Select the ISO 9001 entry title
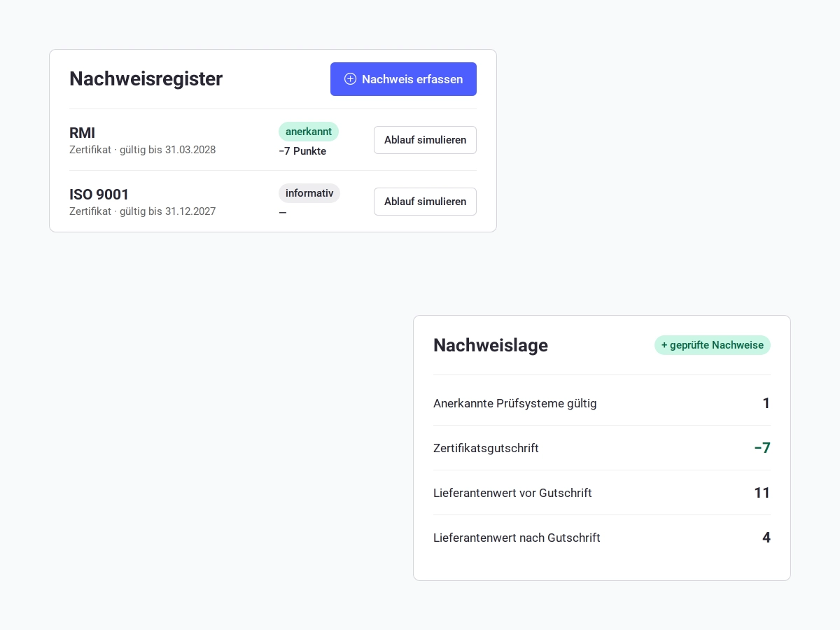This screenshot has width=840, height=630. [x=99, y=195]
